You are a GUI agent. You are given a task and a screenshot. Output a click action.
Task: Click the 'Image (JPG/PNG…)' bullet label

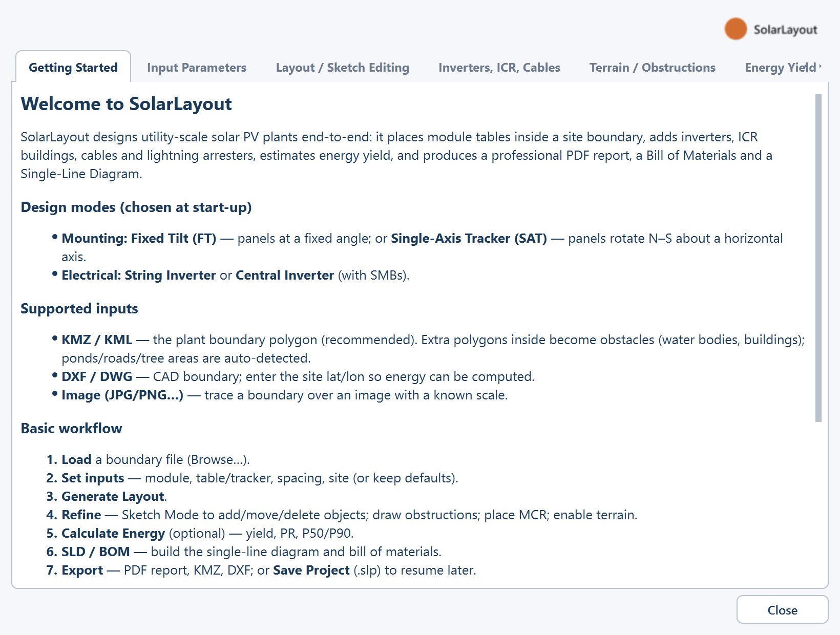pos(122,395)
